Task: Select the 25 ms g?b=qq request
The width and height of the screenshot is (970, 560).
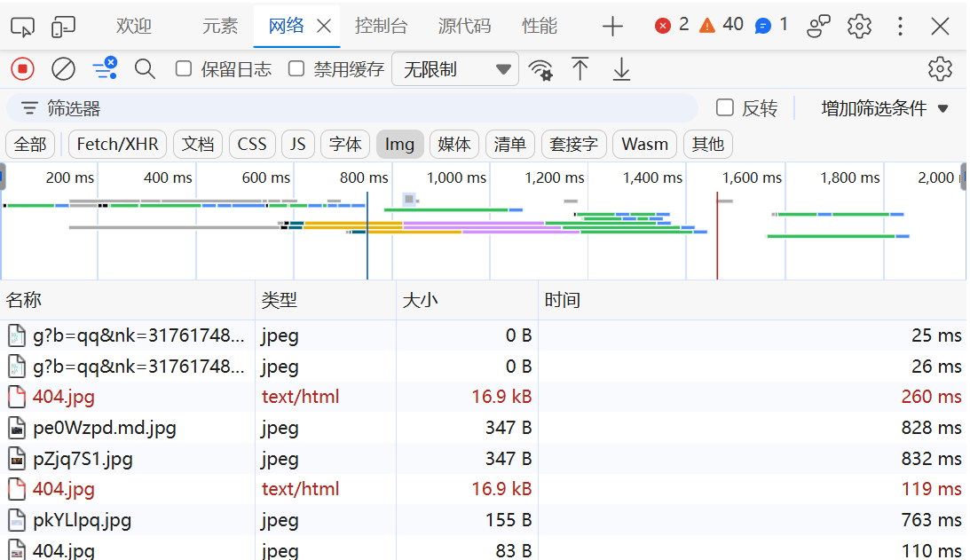Action: click(483, 336)
